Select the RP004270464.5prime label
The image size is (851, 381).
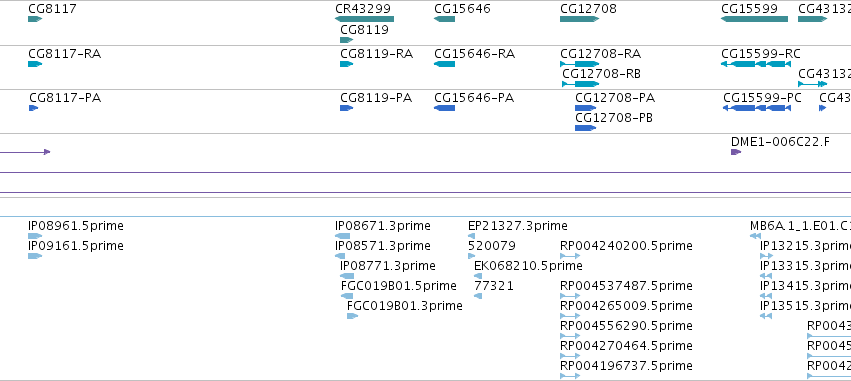coord(626,346)
